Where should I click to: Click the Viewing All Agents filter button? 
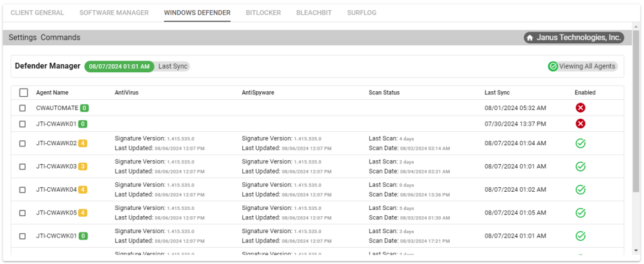coord(583,66)
